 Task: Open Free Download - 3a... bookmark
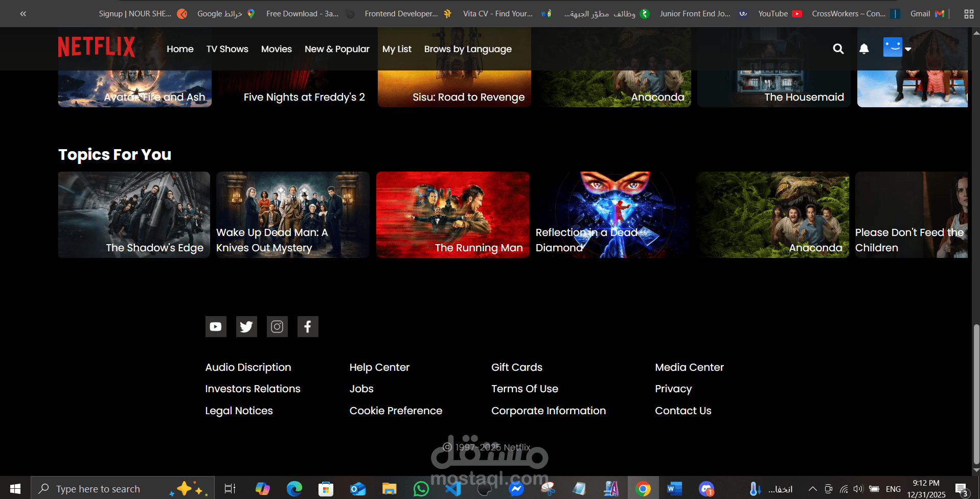click(310, 14)
